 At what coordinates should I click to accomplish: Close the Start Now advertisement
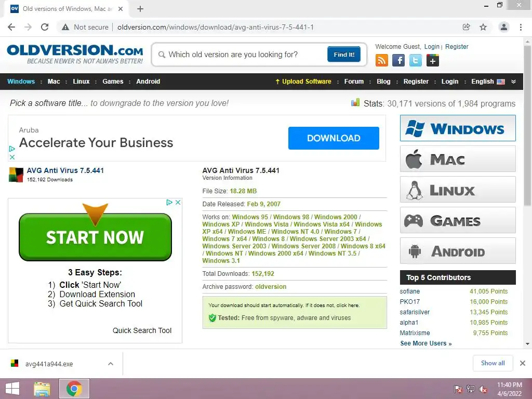pyautogui.click(x=178, y=202)
